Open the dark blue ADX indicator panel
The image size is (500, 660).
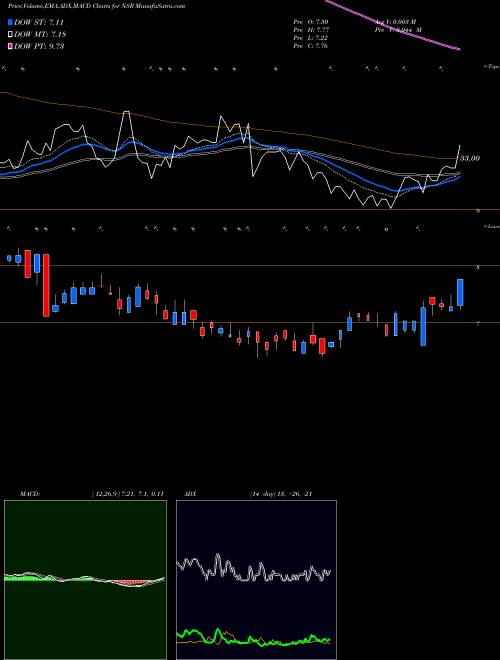pos(256,580)
